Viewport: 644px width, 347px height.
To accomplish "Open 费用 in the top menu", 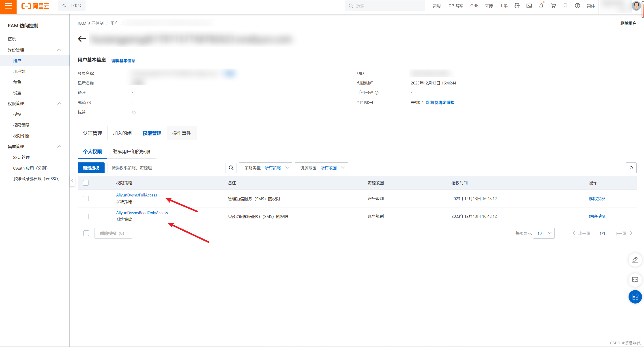I will click(x=436, y=6).
